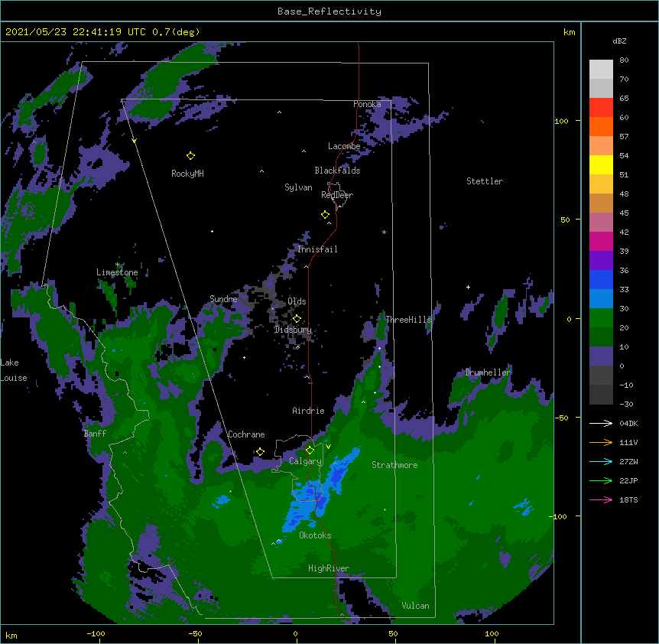
Task: Click the 04DK legend text
Action: [628, 423]
